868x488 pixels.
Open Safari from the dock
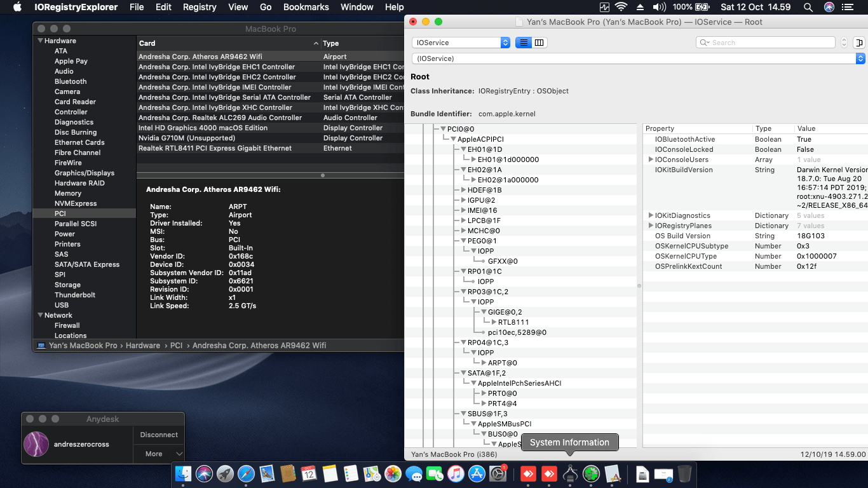(246, 473)
